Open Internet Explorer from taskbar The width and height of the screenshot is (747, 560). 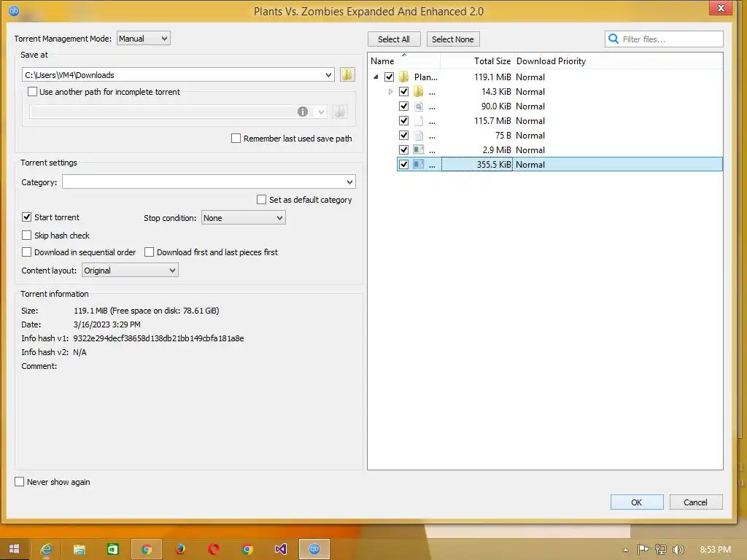(46, 549)
